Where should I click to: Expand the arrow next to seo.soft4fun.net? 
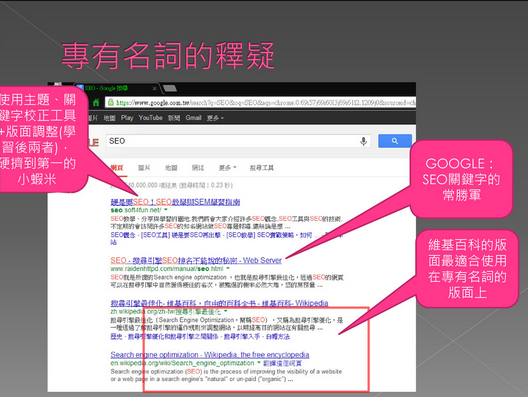click(166, 210)
